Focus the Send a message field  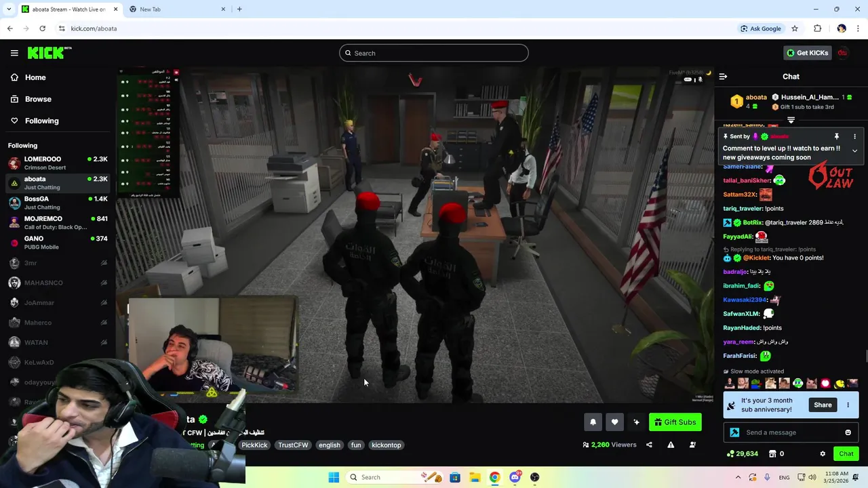coord(790,432)
